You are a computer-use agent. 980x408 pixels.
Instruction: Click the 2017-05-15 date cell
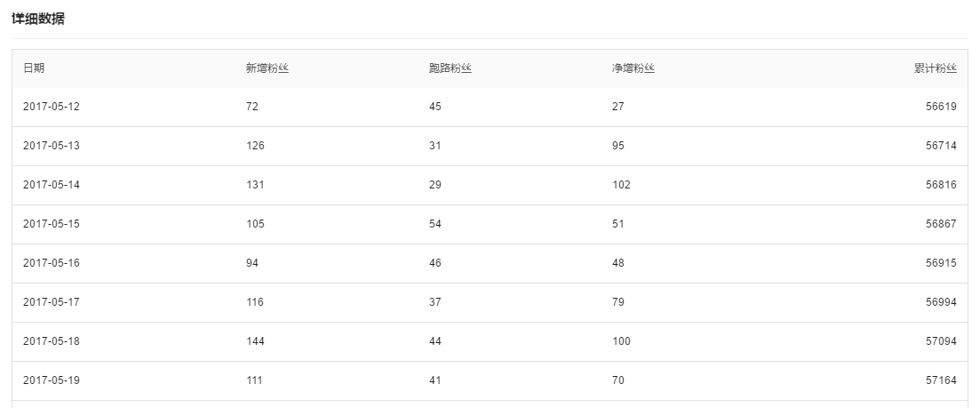52,224
